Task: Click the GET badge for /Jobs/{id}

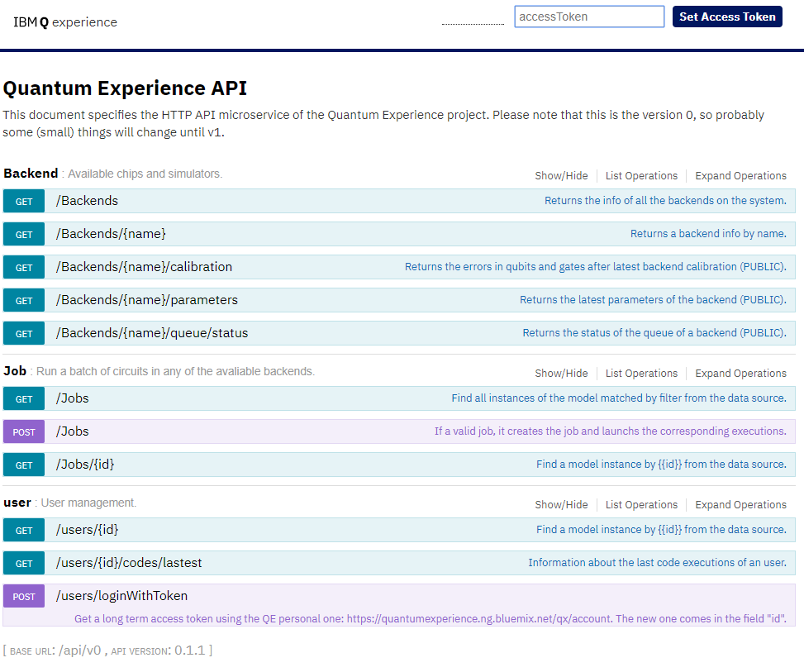Action: [24, 465]
